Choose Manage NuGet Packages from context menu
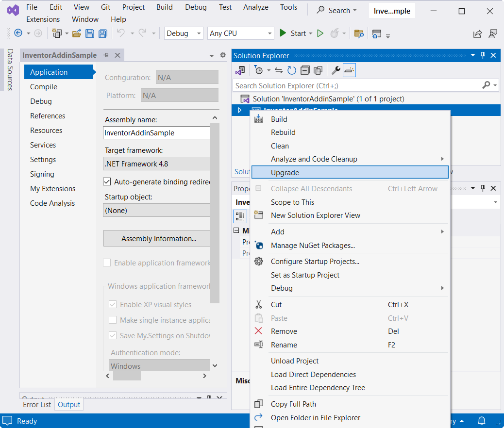The image size is (504, 428). click(350, 245)
